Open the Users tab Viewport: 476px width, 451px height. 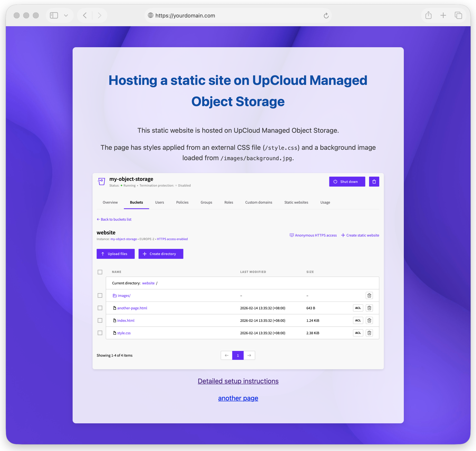point(159,202)
